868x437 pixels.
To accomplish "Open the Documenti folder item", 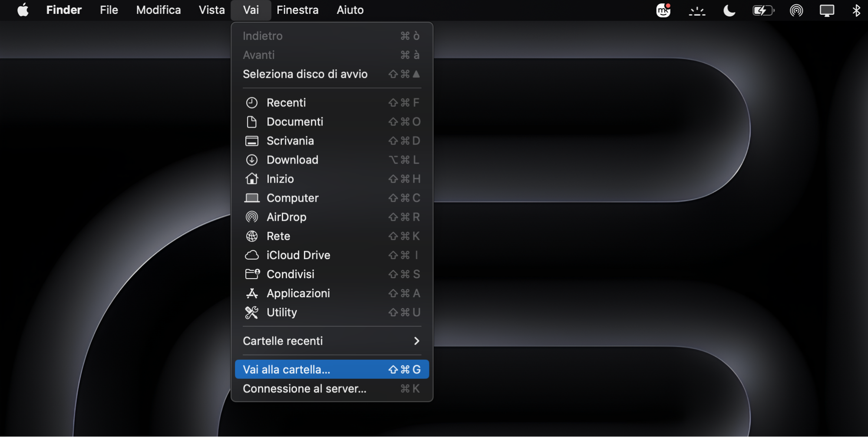I will 294,122.
